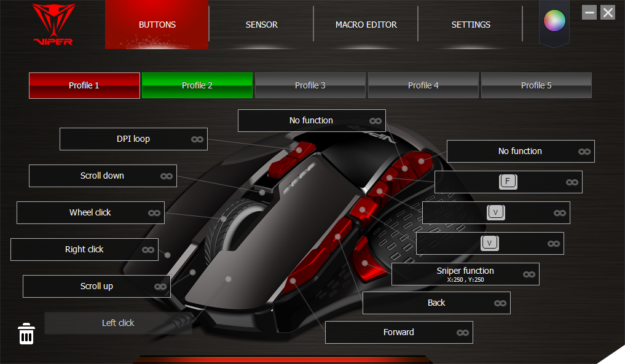Click link icon on DPI loop box
The width and height of the screenshot is (625, 364).
(x=197, y=139)
